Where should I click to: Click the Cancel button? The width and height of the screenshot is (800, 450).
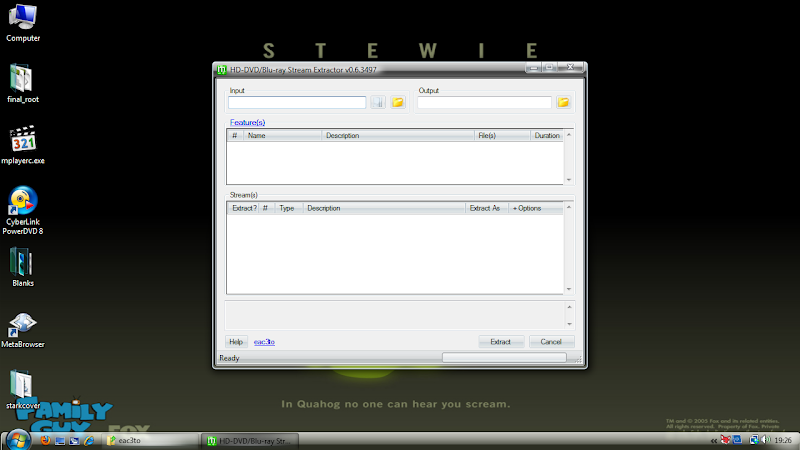pyautogui.click(x=551, y=342)
